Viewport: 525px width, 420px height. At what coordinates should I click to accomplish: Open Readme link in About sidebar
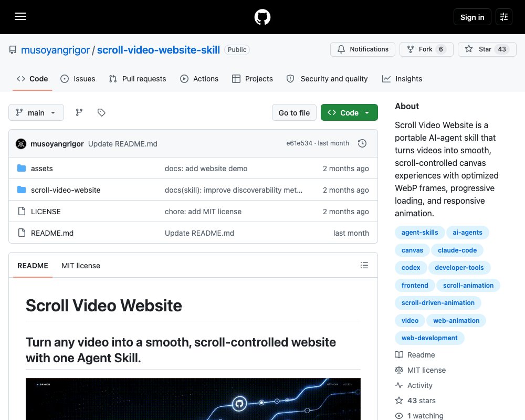click(x=415, y=355)
